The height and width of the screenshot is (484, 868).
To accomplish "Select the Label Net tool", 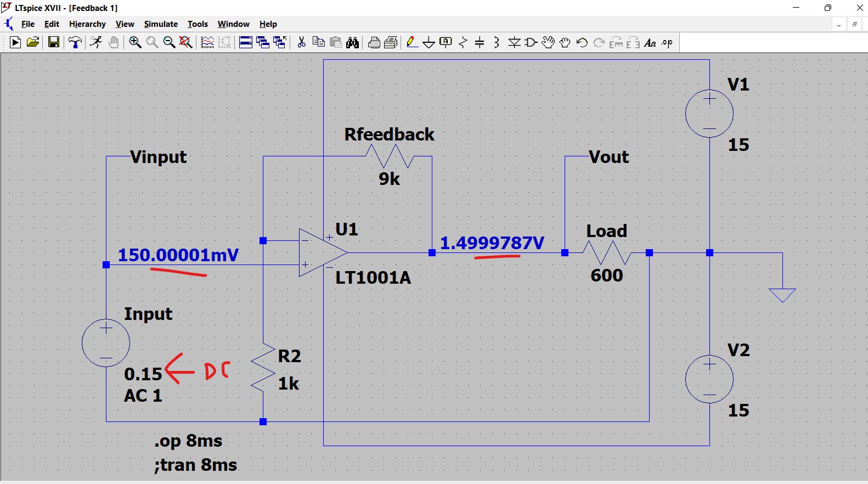I will pos(446,42).
